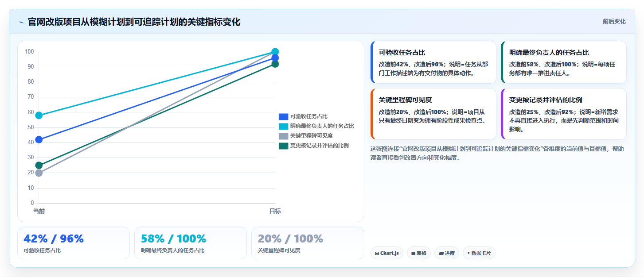
Task: Click the 表格 tag
Action: click(x=419, y=253)
